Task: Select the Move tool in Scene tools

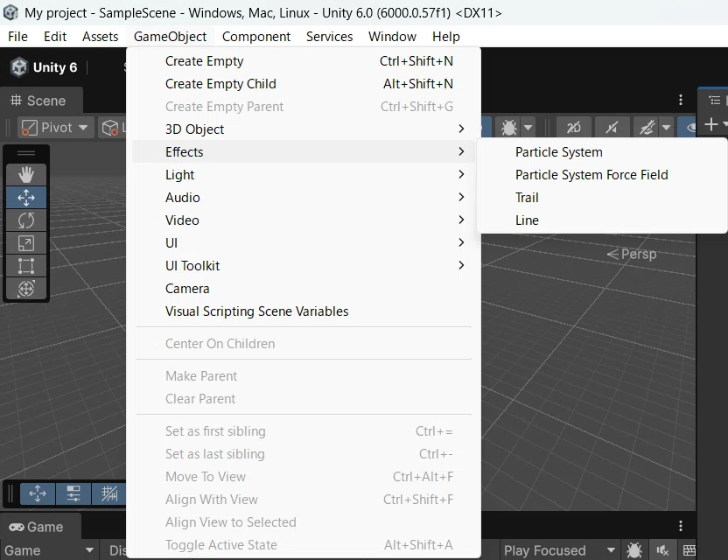Action: tap(26, 198)
